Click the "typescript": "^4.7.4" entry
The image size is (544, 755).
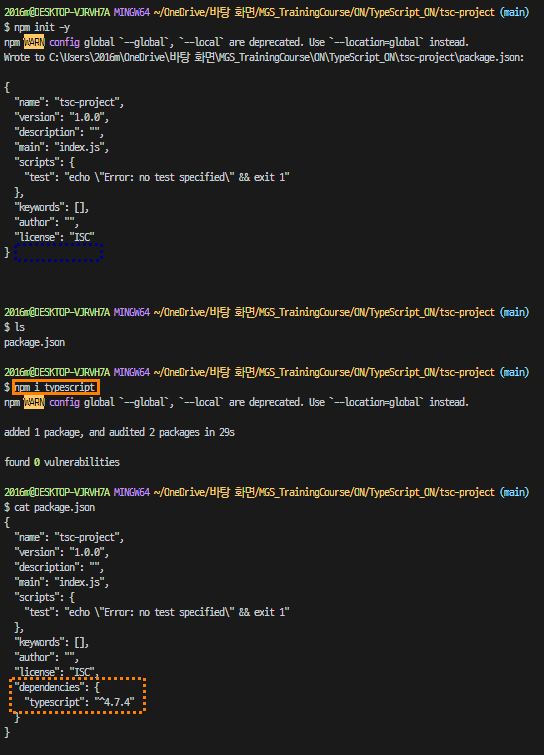click(x=79, y=702)
